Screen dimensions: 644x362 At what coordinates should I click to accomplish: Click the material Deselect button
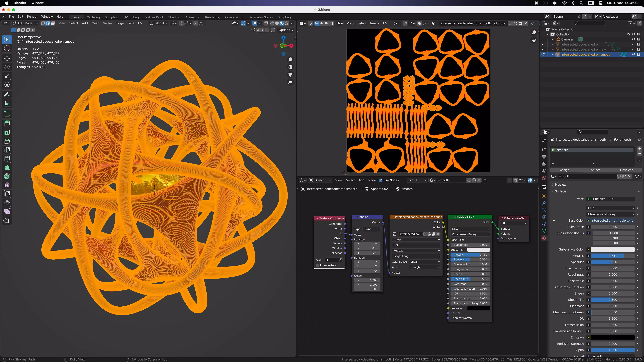(626, 170)
